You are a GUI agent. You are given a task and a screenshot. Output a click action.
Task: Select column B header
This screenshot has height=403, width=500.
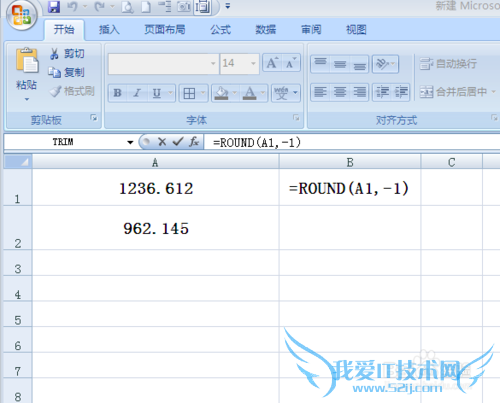coord(350,162)
